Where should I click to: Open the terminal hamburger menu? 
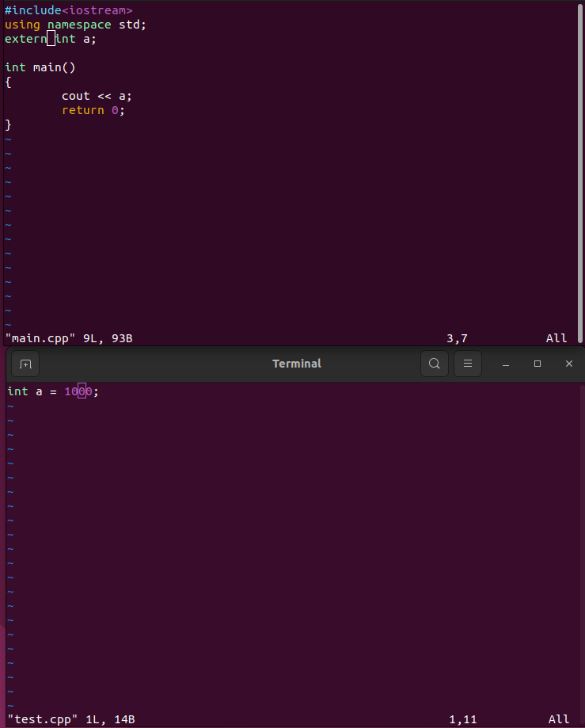tap(468, 364)
